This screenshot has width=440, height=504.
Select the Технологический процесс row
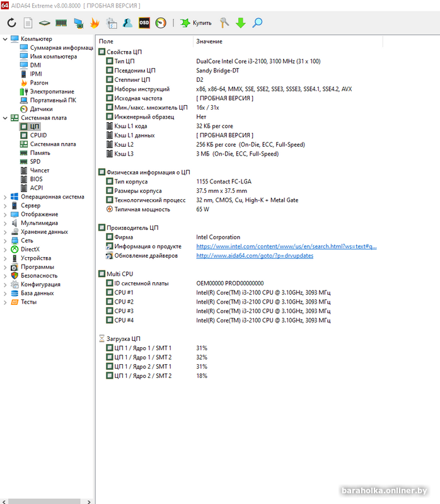click(x=202, y=200)
